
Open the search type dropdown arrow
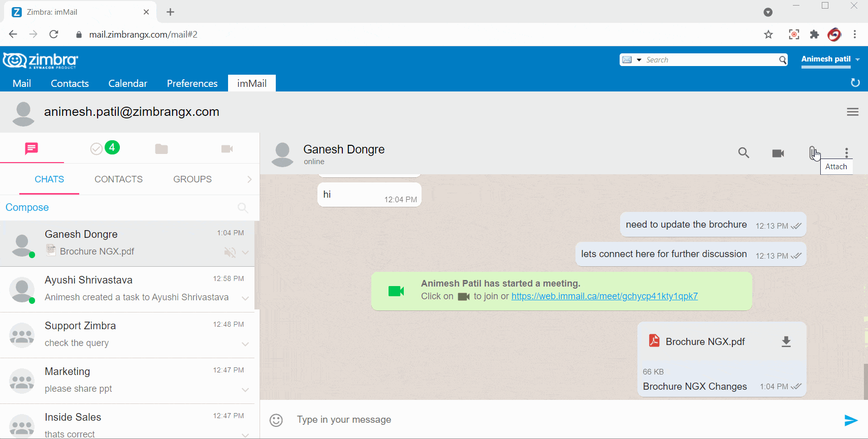point(639,60)
